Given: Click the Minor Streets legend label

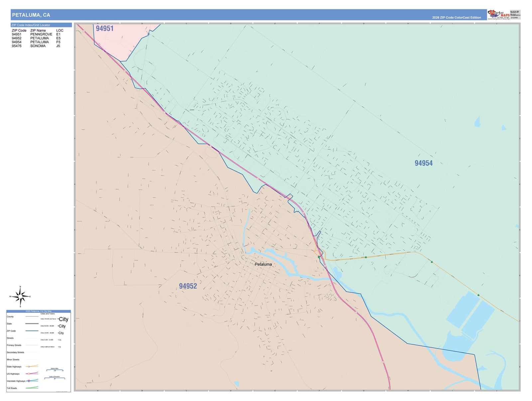Looking at the screenshot, I should pos(13,359).
